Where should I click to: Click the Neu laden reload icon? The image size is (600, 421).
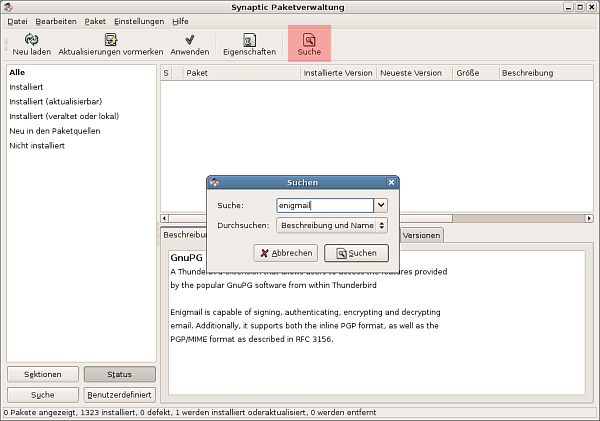coord(31,39)
